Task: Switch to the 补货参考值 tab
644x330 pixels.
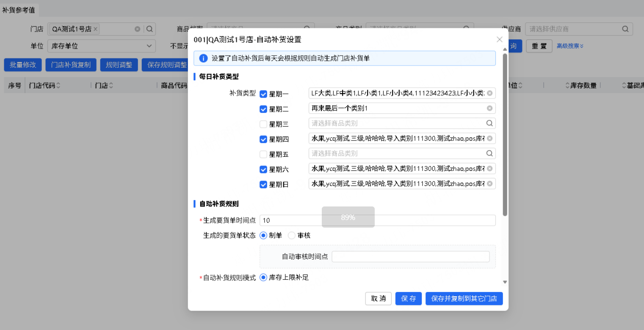Action: (x=19, y=10)
